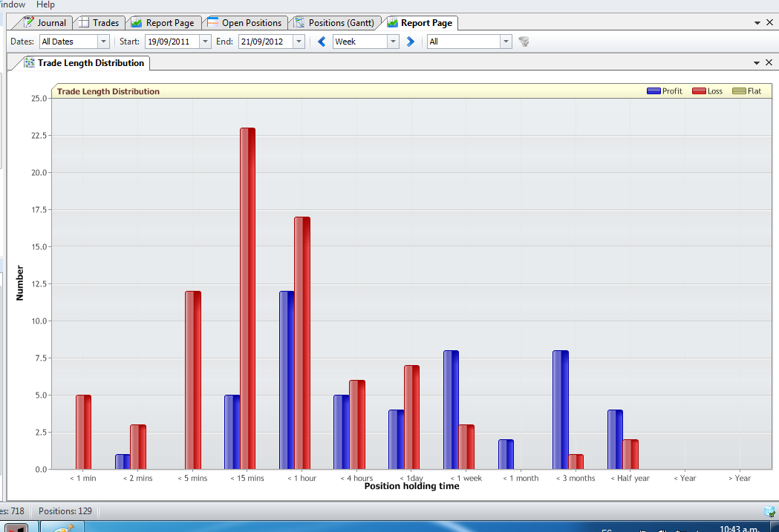Image resolution: width=779 pixels, height=532 pixels.
Task: Click the Trade Length Distribution tab icon
Action: click(29, 63)
